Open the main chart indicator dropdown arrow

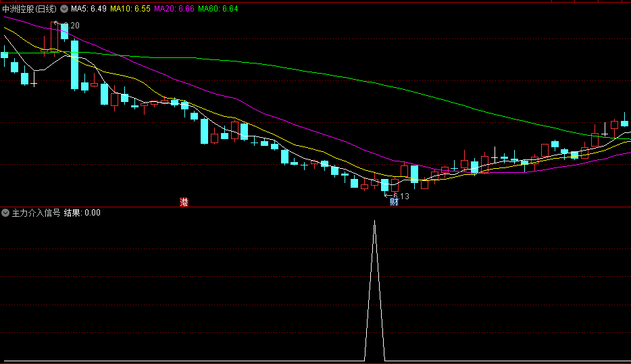64,9
